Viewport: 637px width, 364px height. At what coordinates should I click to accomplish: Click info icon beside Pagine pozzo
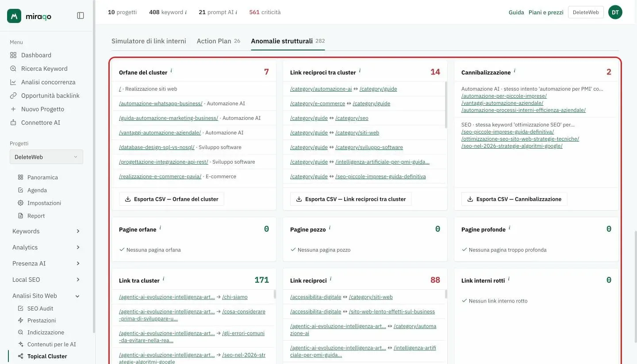tap(330, 228)
